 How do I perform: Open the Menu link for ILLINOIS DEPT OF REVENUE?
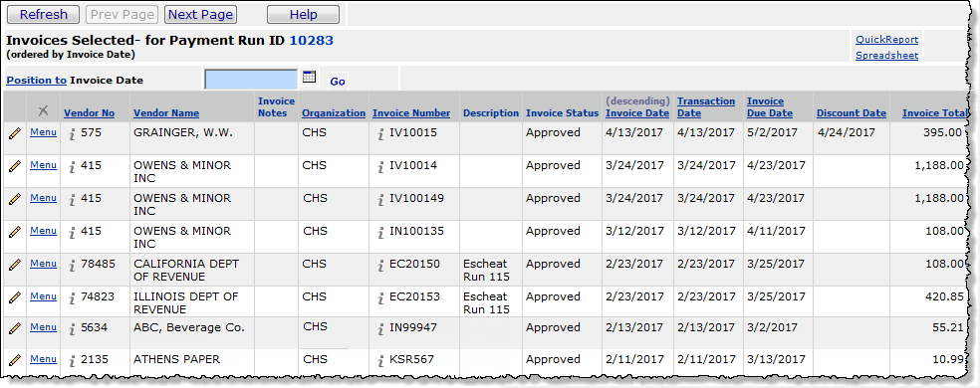coord(43,296)
